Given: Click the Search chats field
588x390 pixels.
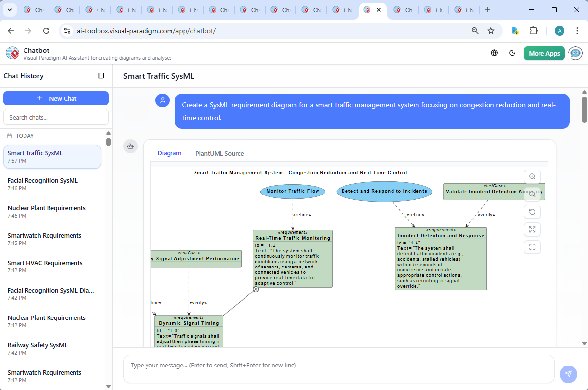Looking at the screenshot, I should [x=56, y=117].
